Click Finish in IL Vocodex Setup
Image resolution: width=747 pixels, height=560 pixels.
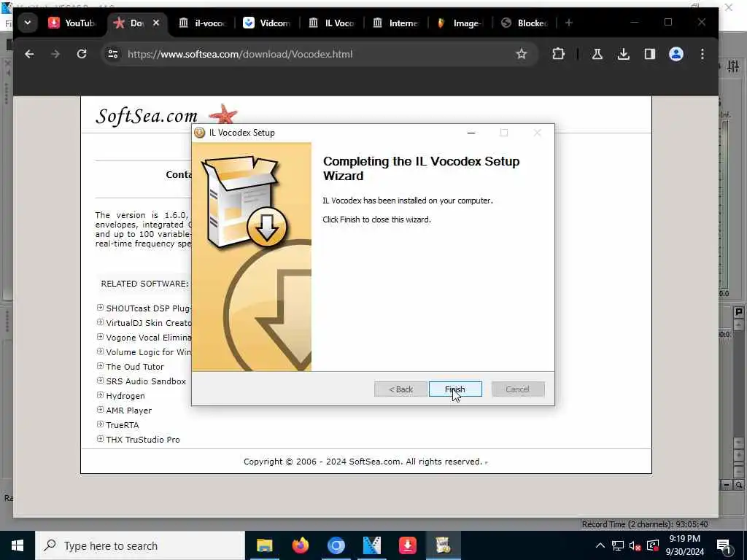pos(455,389)
